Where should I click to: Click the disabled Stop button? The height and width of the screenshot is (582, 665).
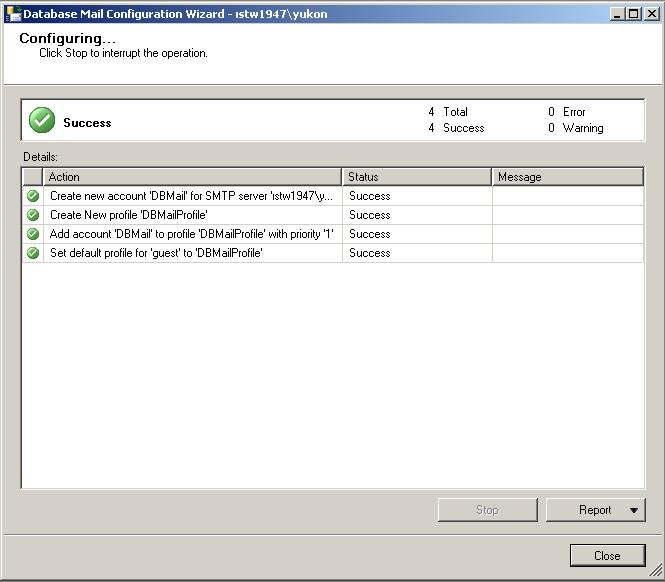click(x=487, y=510)
